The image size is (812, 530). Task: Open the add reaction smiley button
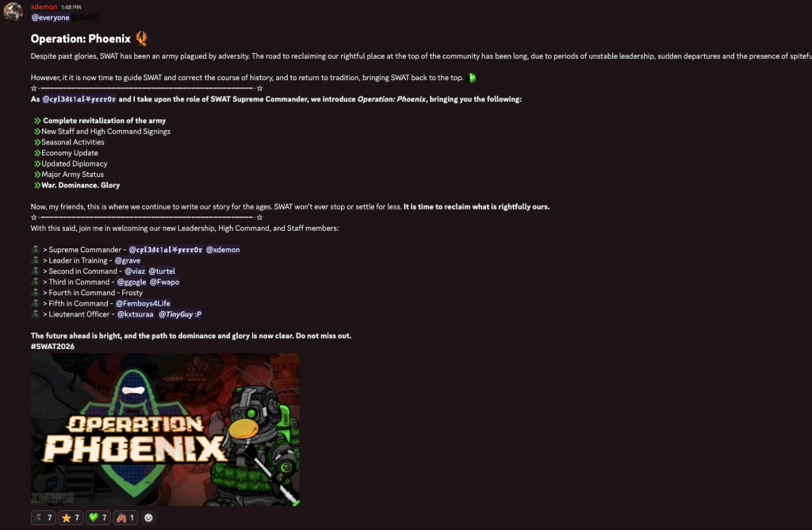[x=148, y=517]
